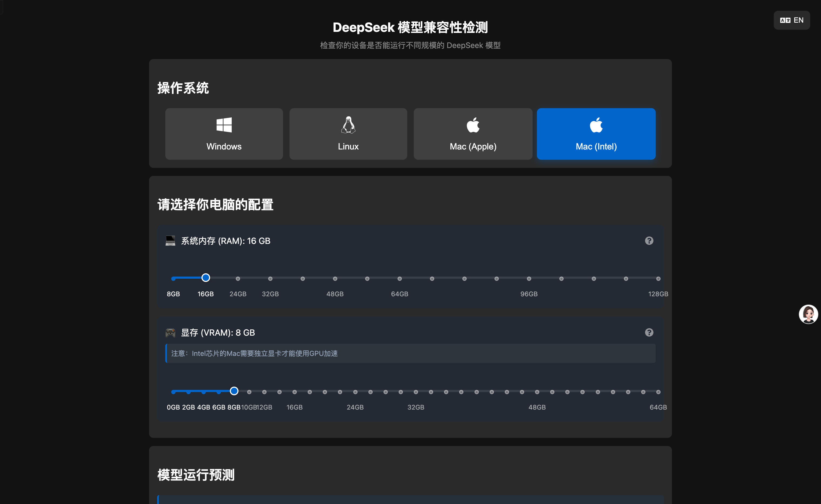The height and width of the screenshot is (504, 821).
Task: Set VRAM slider to 24GB mark
Action: pyautogui.click(x=355, y=392)
